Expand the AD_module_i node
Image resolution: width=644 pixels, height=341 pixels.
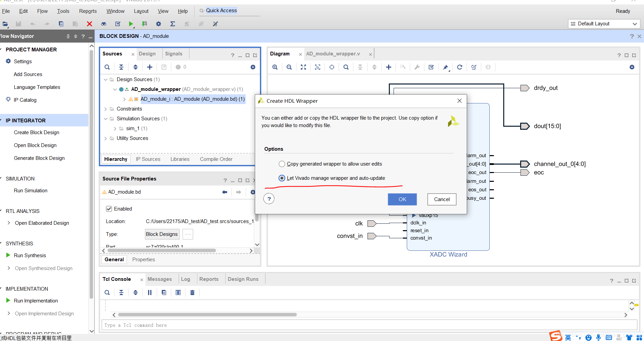[124, 99]
